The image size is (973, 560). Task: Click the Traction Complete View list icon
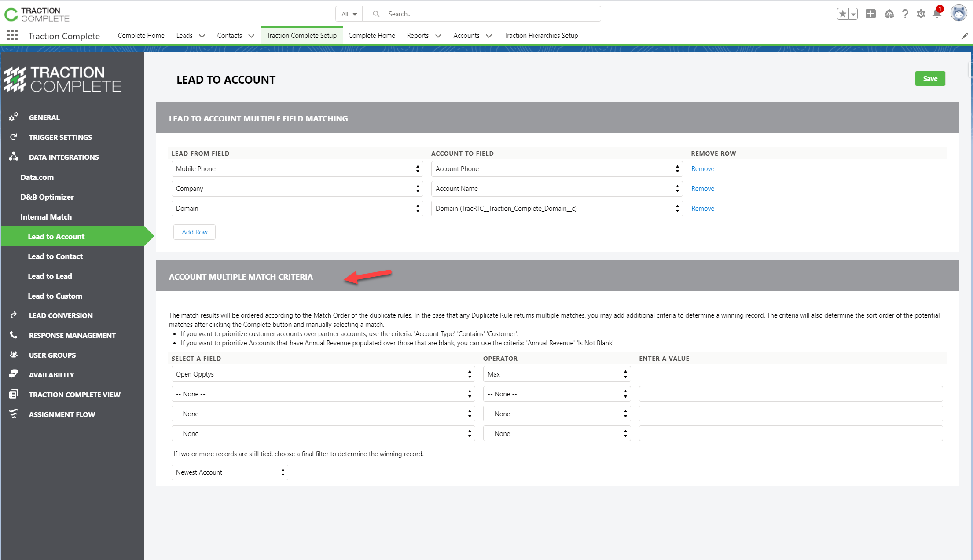point(14,394)
